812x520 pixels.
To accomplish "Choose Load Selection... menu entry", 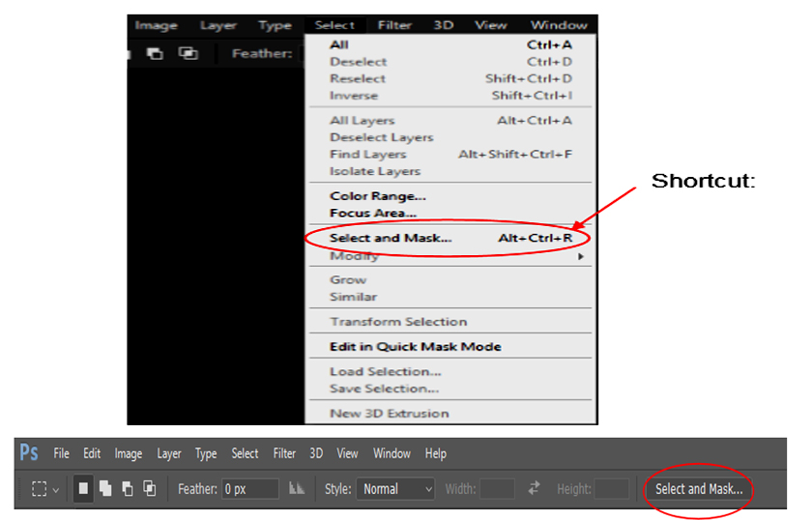I will click(450, 372).
